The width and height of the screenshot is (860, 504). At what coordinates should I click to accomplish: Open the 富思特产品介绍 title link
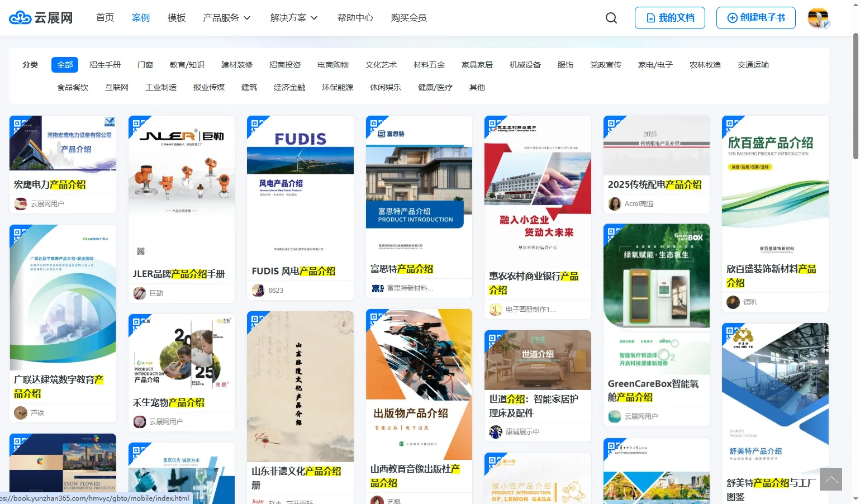pos(401,269)
